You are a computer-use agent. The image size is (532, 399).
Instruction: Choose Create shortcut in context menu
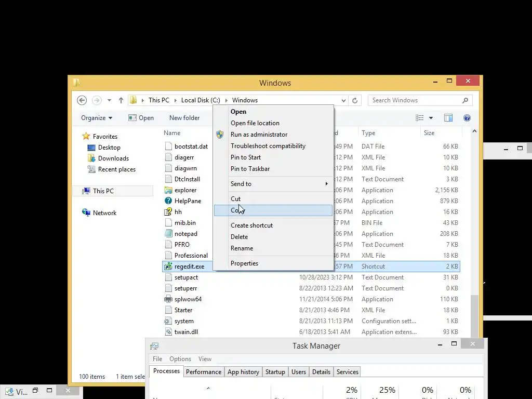pos(273,225)
